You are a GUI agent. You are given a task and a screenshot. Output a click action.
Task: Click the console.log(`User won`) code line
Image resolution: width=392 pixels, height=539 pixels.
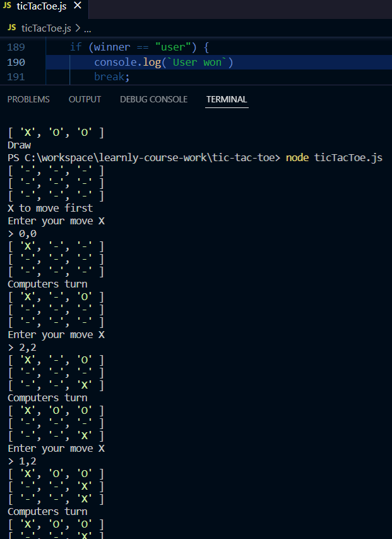click(x=163, y=62)
